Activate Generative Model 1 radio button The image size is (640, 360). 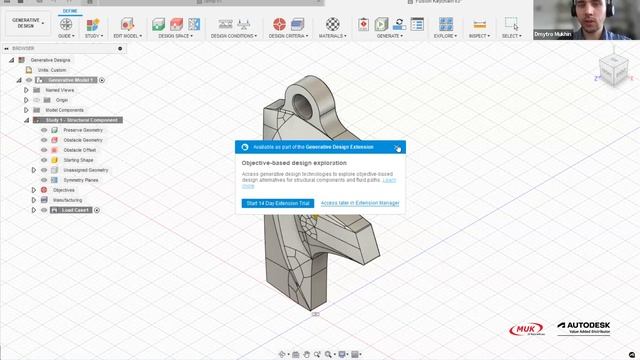coord(102,80)
